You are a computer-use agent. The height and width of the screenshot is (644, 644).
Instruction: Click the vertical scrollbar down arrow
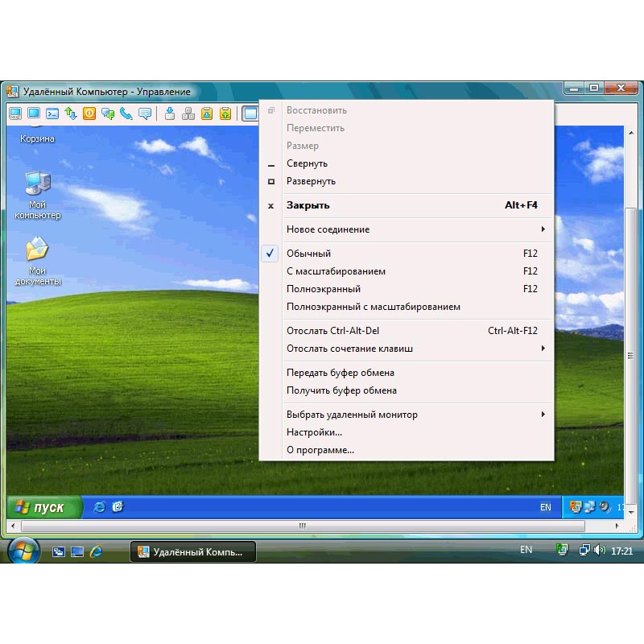point(631,513)
